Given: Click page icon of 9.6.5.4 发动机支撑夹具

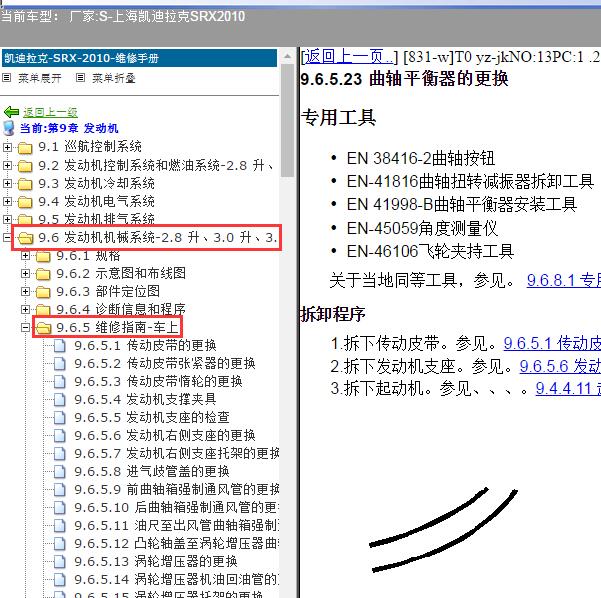Looking at the screenshot, I should tap(59, 399).
